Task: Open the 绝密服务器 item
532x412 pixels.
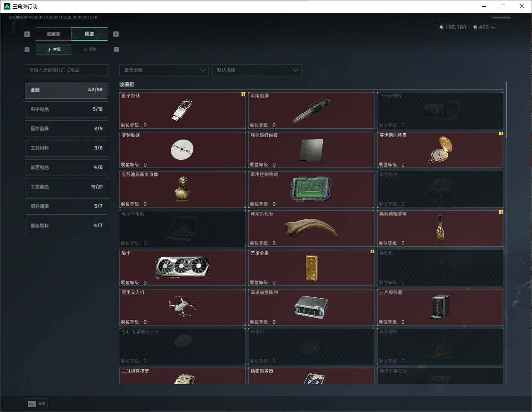Action: pyautogui.click(x=311, y=376)
